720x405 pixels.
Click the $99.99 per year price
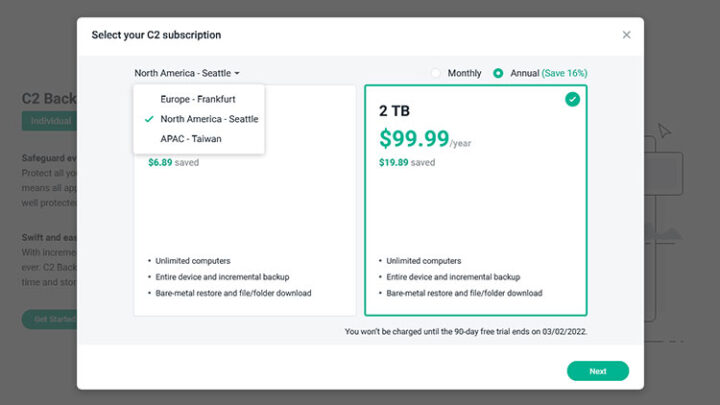point(425,139)
